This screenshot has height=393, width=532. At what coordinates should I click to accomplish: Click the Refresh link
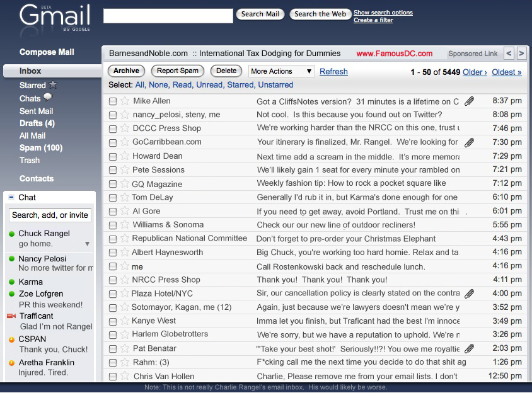click(x=333, y=71)
